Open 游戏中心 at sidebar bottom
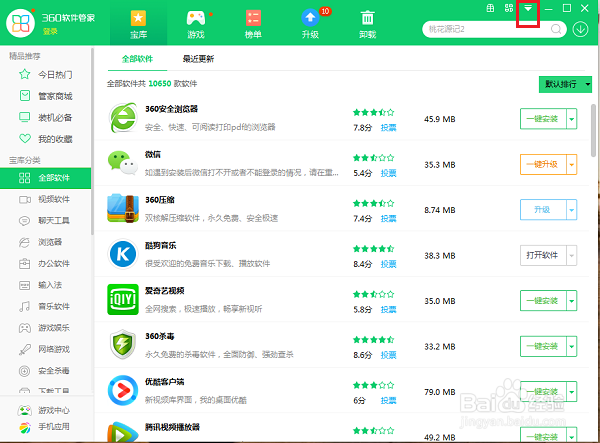 (44, 410)
